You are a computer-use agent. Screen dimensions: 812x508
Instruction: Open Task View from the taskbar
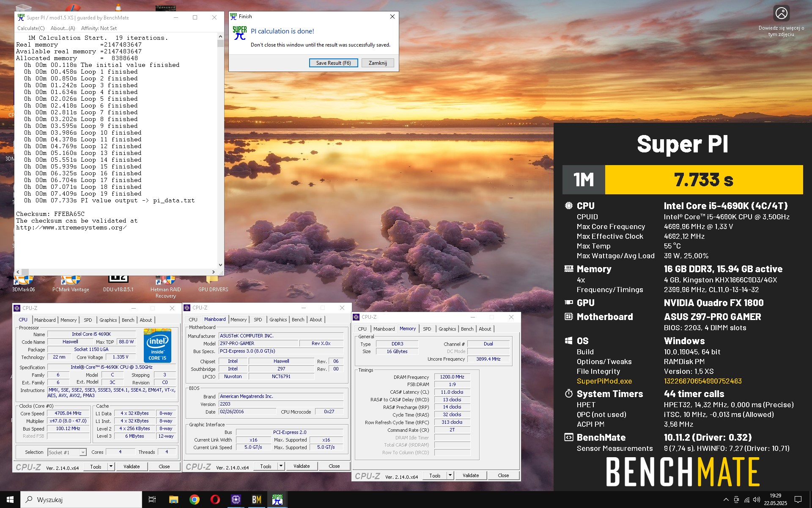click(x=152, y=500)
